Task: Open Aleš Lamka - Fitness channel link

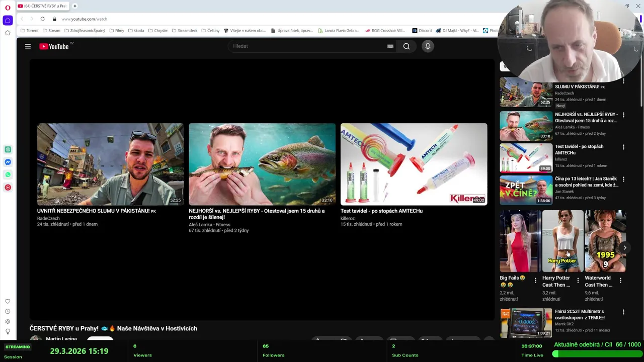Action: tap(209, 225)
